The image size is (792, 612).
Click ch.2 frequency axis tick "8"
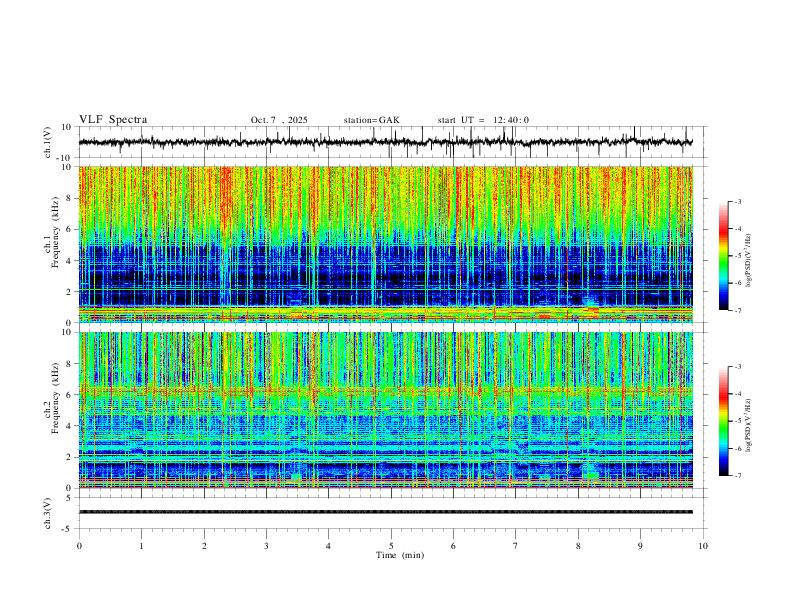tap(69, 364)
